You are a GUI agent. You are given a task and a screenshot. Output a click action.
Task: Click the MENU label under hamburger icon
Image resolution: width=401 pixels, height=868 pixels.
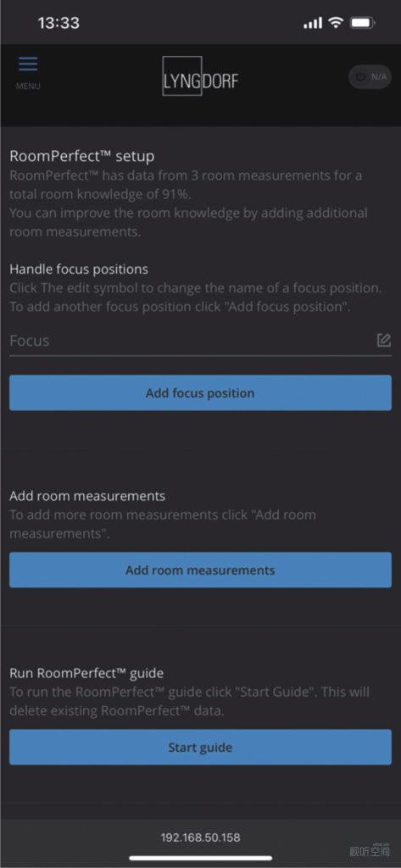pos(28,86)
